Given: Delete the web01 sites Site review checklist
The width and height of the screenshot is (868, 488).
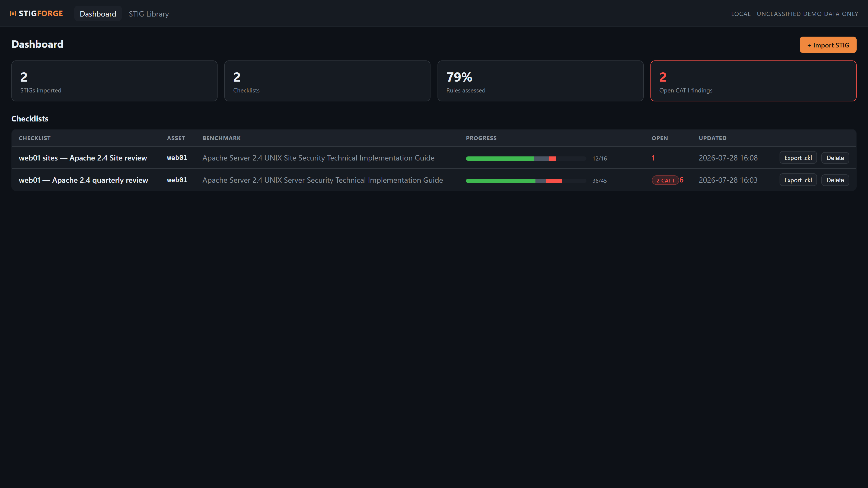Looking at the screenshot, I should click(x=835, y=158).
